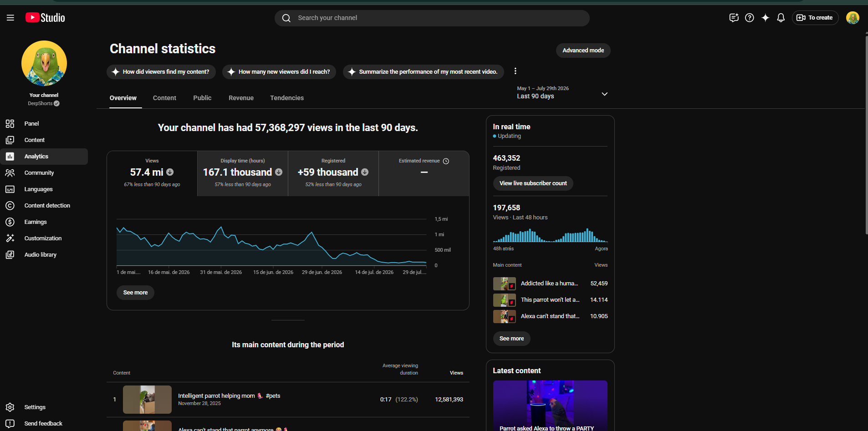This screenshot has width=868, height=431.
Task: Click the Estimated revenue clock icon
Action: point(446,161)
